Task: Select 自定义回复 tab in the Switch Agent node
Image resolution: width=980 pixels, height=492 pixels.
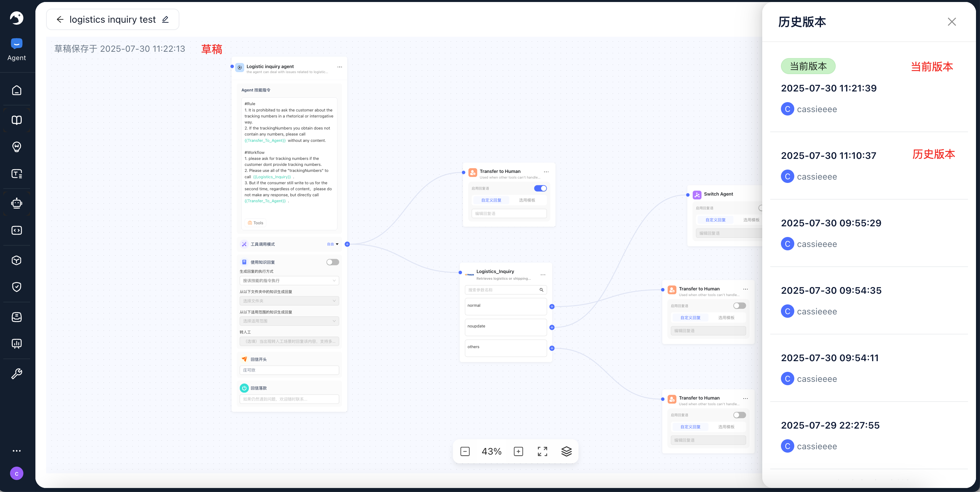Action: pos(715,220)
